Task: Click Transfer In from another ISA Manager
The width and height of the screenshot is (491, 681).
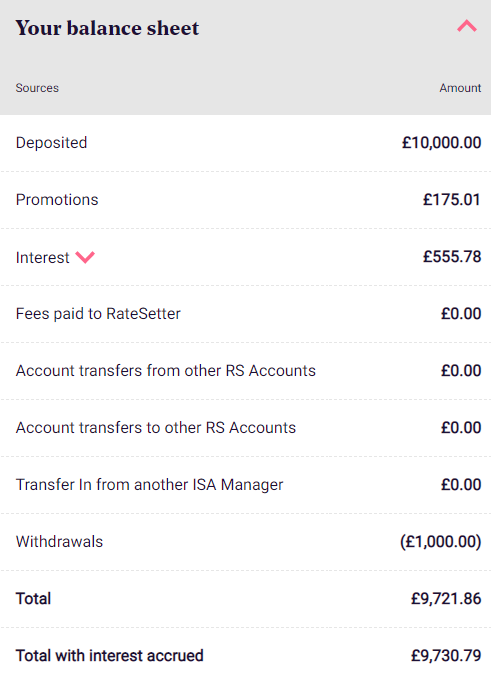Action: coord(149,485)
